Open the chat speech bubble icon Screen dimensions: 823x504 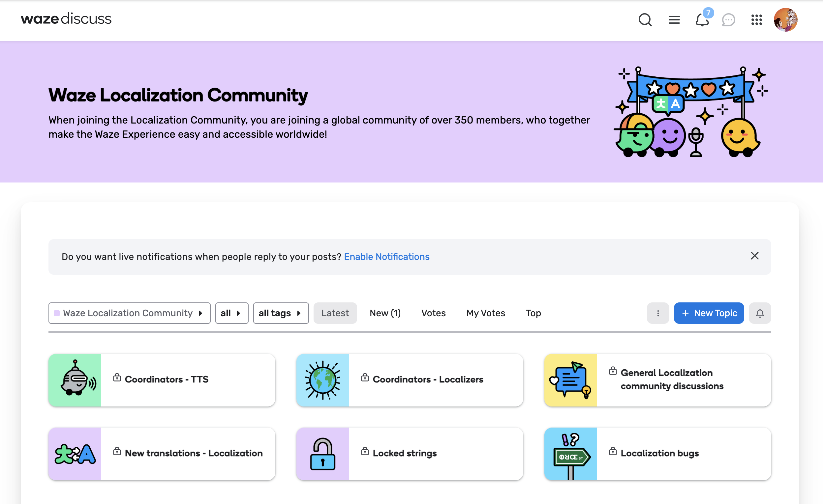click(x=728, y=20)
